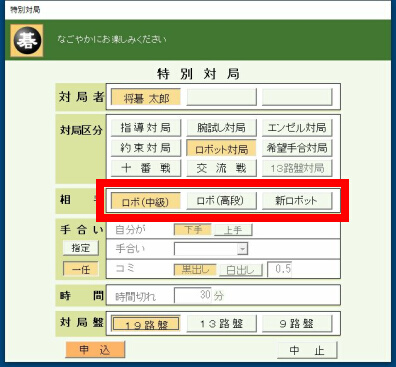Submit with the orange 申込 button
Viewport: 396px width, 367px height.
point(95,349)
